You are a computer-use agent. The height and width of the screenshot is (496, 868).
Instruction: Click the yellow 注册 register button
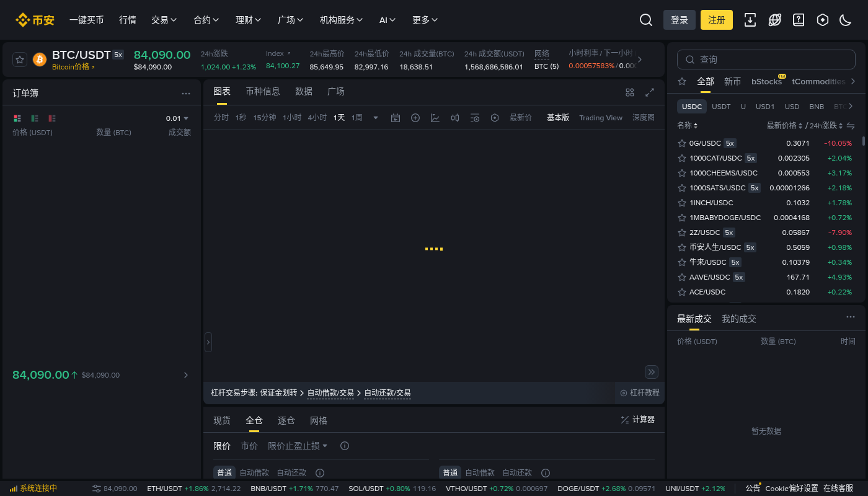pos(717,20)
